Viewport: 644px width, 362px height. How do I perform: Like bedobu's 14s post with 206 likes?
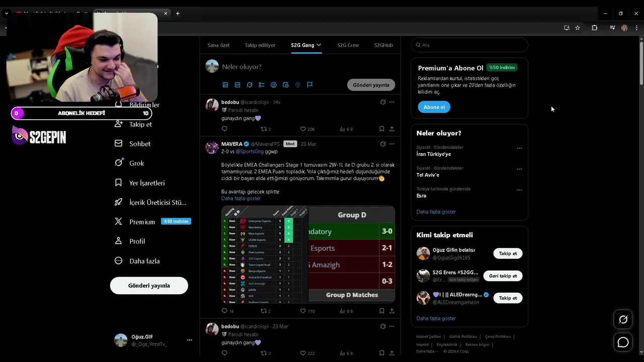303,129
